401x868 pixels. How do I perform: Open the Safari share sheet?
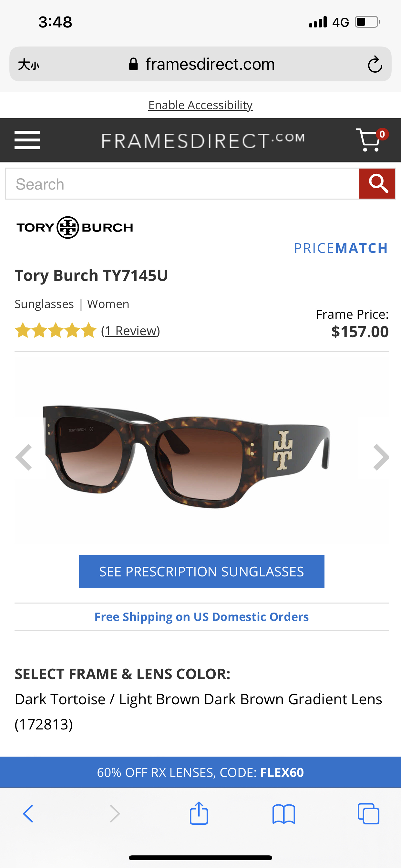pos(199,813)
